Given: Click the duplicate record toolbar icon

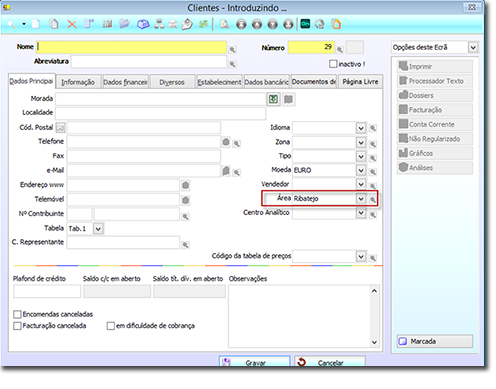Looking at the screenshot, I should [x=54, y=24].
